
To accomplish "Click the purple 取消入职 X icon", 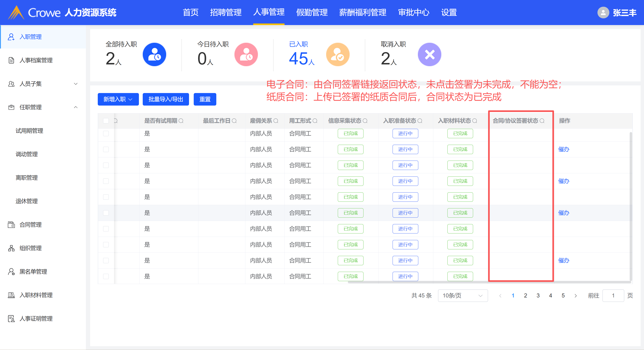I will point(429,55).
